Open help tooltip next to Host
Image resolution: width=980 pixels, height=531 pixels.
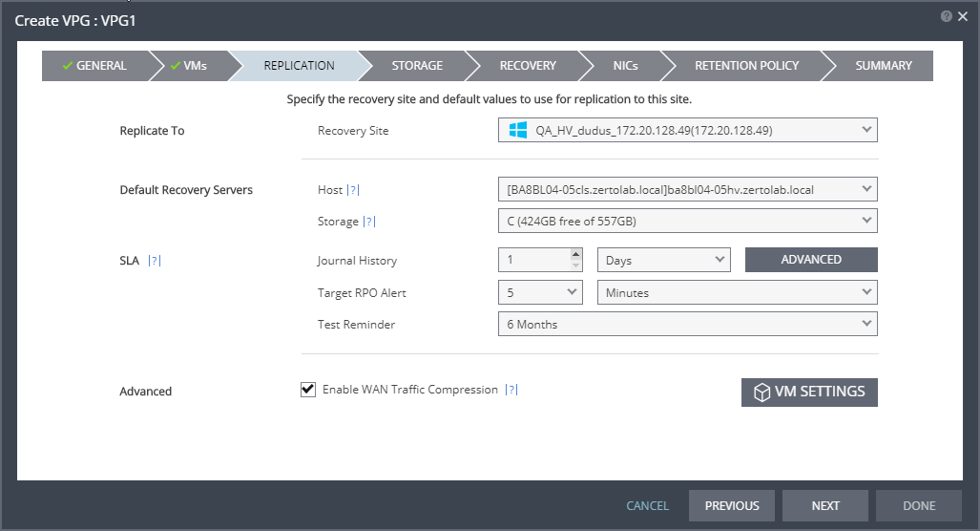353,189
